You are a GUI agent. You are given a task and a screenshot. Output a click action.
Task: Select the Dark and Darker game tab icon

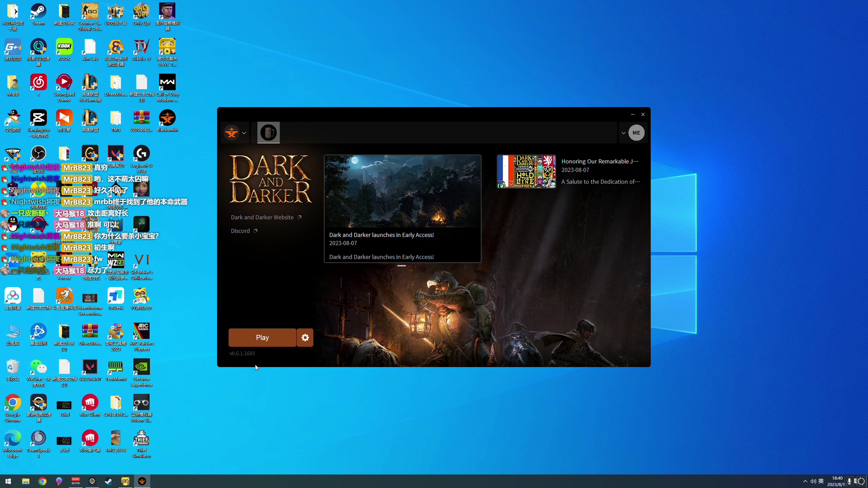tap(269, 133)
